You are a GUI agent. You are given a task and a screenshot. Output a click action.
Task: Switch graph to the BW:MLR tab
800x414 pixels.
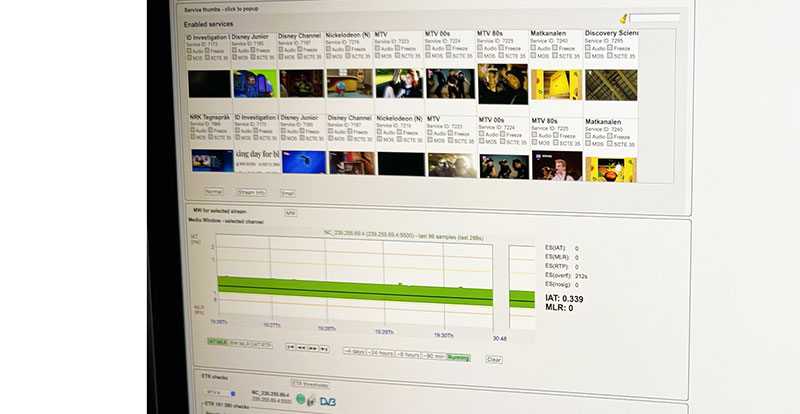click(240, 343)
